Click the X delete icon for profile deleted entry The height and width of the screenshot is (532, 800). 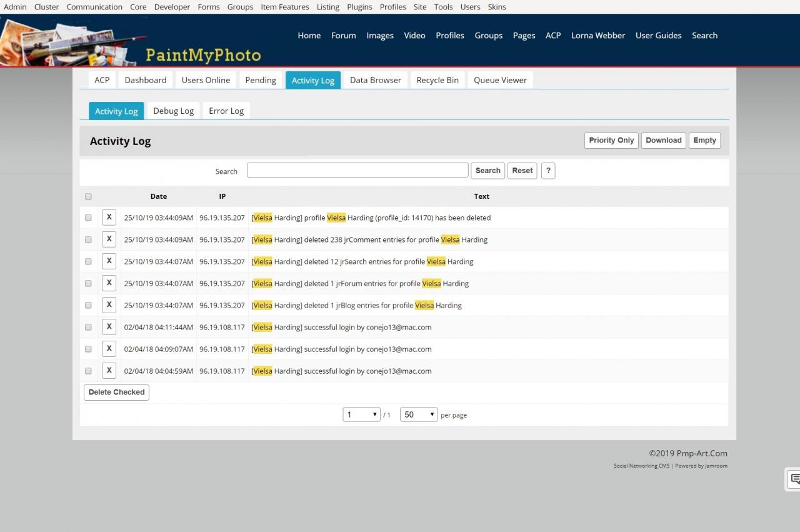(x=109, y=218)
